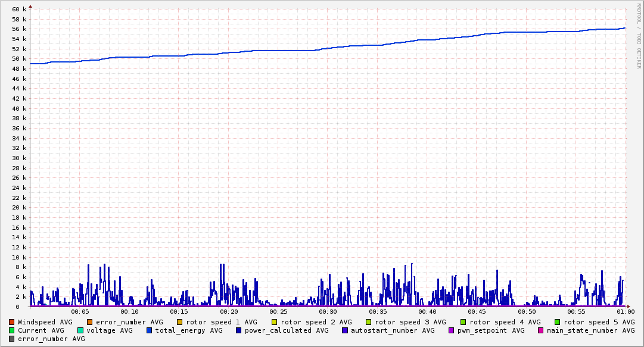Click the 01:00 time axis label
This screenshot has height=347, width=644.
(625, 312)
